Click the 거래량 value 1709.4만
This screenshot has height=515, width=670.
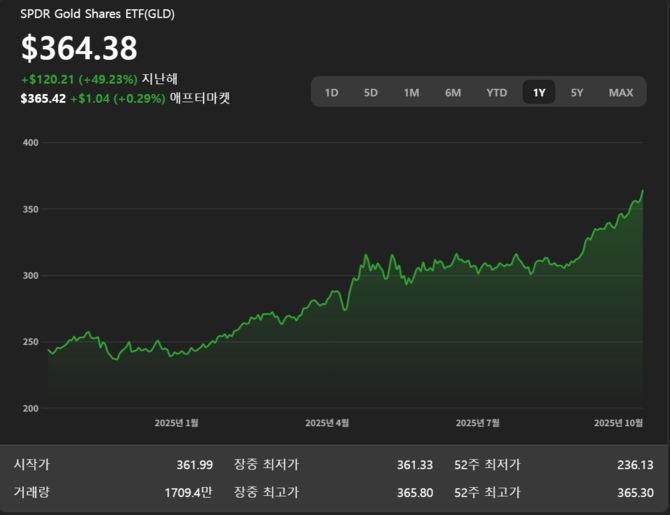click(188, 492)
